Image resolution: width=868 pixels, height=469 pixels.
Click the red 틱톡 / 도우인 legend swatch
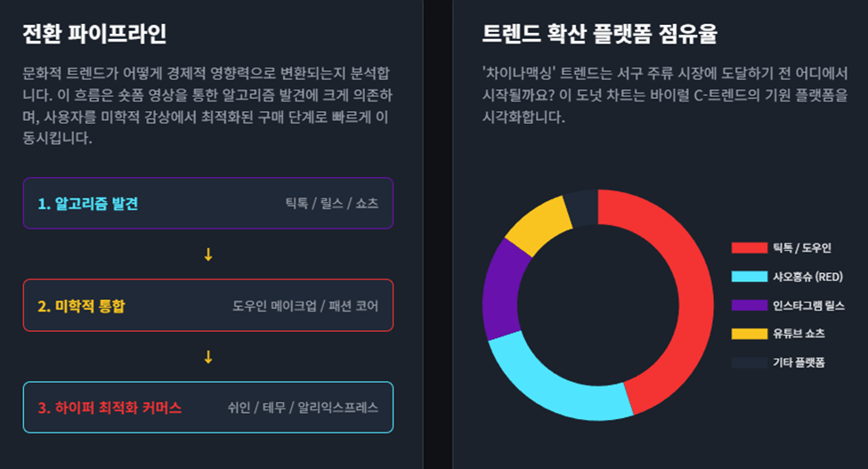coord(749,247)
